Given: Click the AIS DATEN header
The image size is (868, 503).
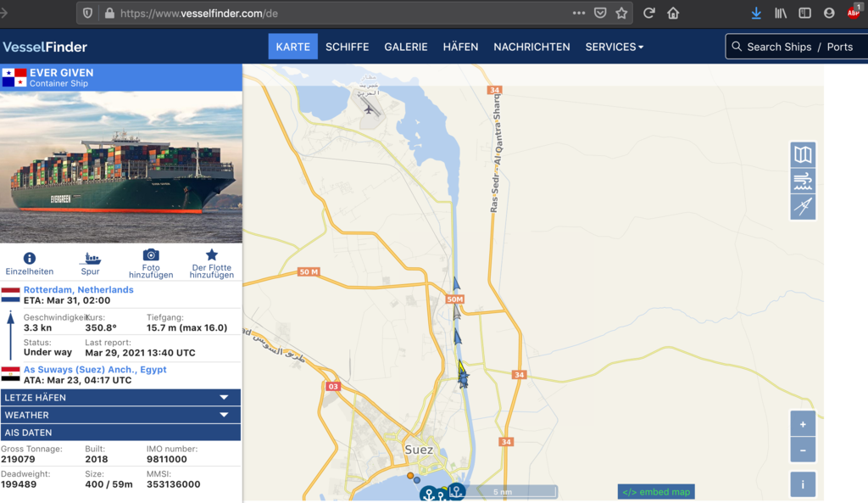Looking at the screenshot, I should 120,433.
